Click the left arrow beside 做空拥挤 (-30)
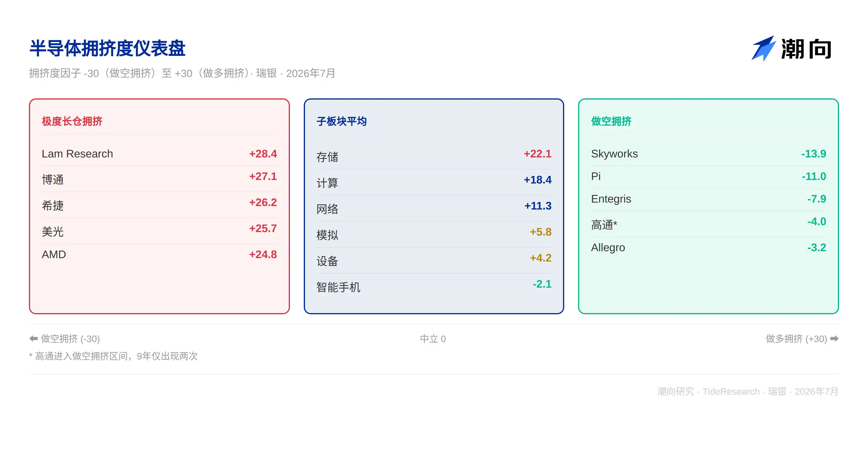The height and width of the screenshot is (463, 868). 33,338
